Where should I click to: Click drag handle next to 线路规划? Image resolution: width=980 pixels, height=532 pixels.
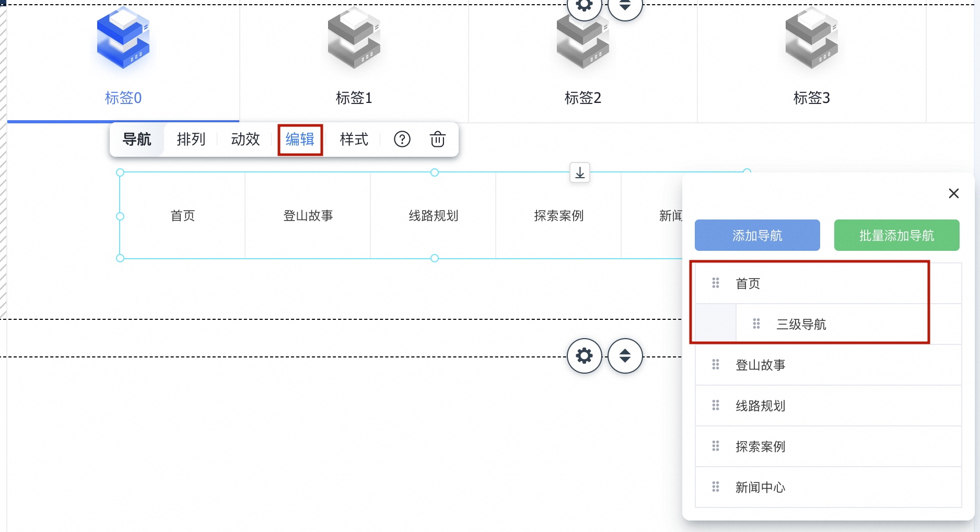coord(716,406)
